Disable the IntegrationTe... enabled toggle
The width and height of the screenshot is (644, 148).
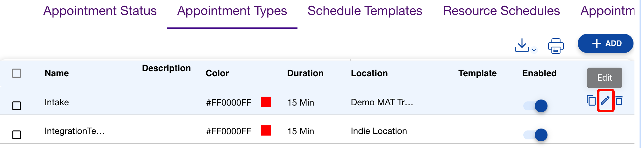tap(536, 135)
